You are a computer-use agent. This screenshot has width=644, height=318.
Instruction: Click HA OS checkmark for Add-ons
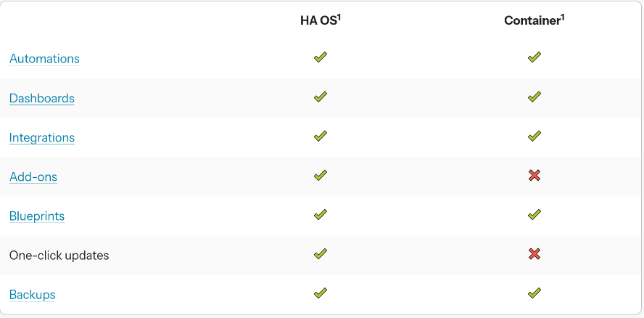(x=321, y=175)
